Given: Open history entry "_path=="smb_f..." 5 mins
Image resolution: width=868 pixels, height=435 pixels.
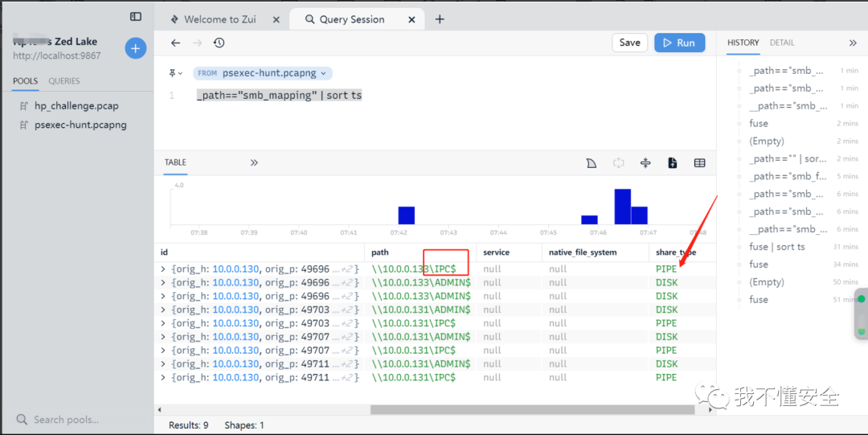Looking at the screenshot, I should (788, 176).
